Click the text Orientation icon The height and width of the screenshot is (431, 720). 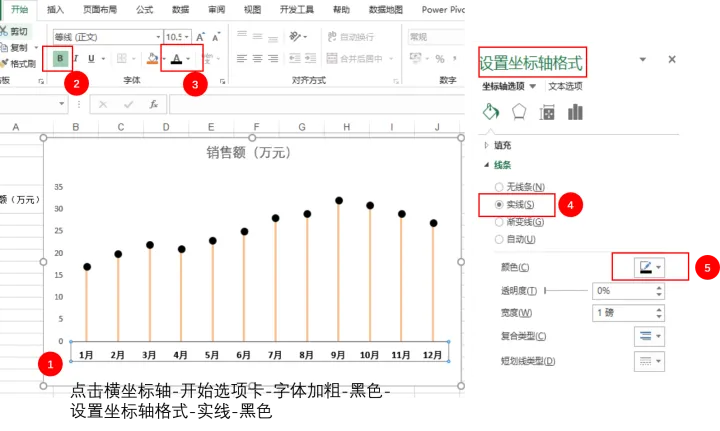pyautogui.click(x=295, y=36)
